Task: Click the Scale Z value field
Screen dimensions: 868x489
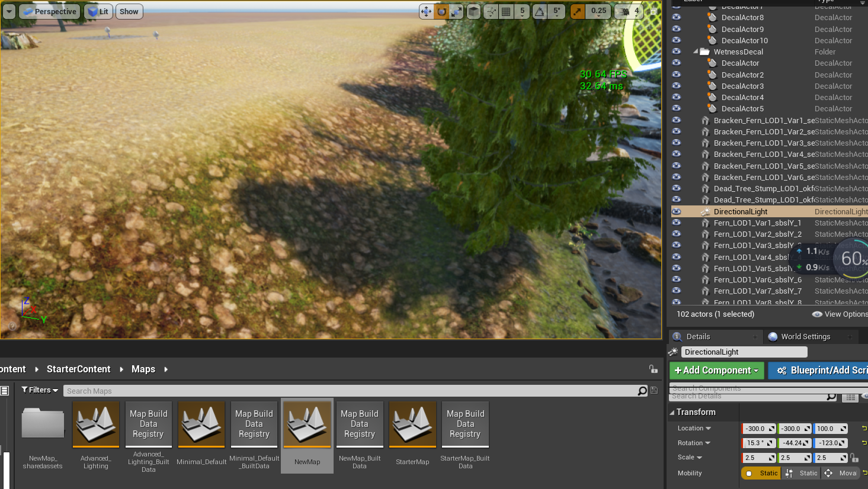Action: click(x=831, y=458)
